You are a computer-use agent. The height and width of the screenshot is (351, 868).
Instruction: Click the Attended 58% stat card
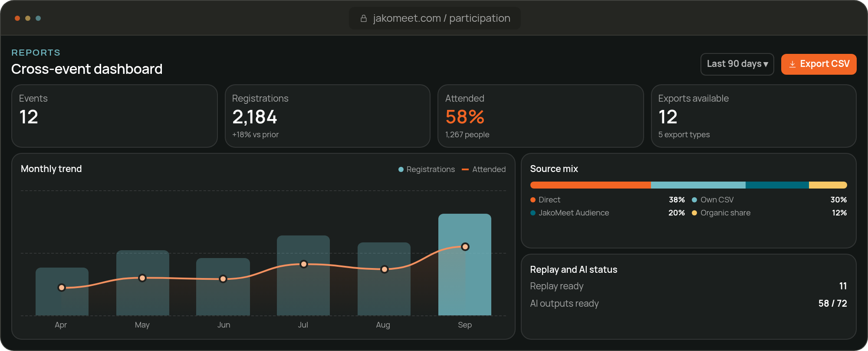540,116
